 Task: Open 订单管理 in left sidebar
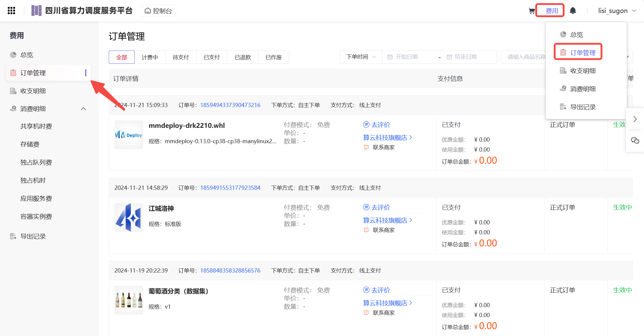[x=48, y=73]
